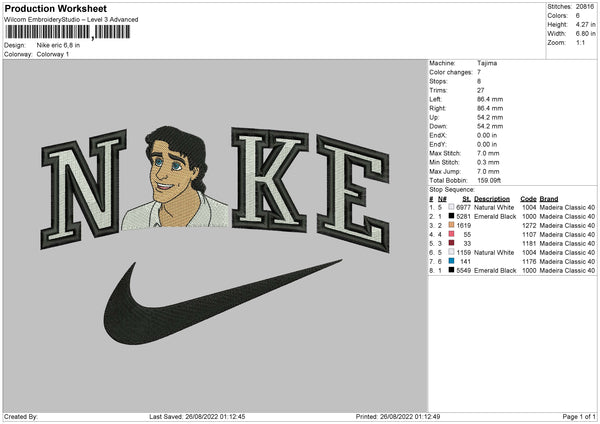
Task: Pick the blue swatch with code 1176
Action: (451, 261)
